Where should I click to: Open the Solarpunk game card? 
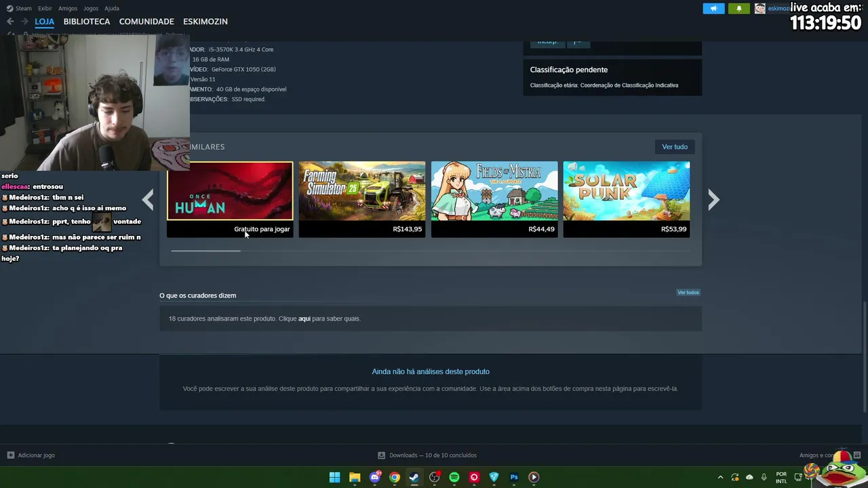pyautogui.click(x=627, y=199)
